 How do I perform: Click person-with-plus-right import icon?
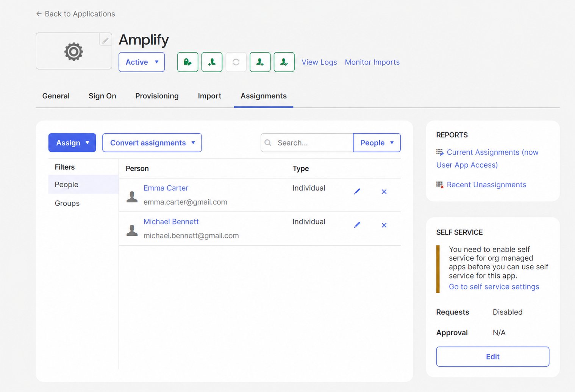point(260,62)
